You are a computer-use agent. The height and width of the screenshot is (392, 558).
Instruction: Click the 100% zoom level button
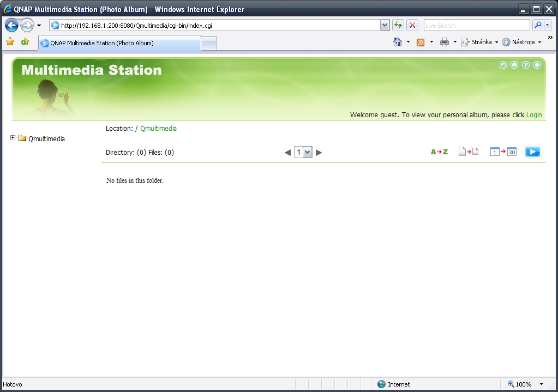pos(520,384)
